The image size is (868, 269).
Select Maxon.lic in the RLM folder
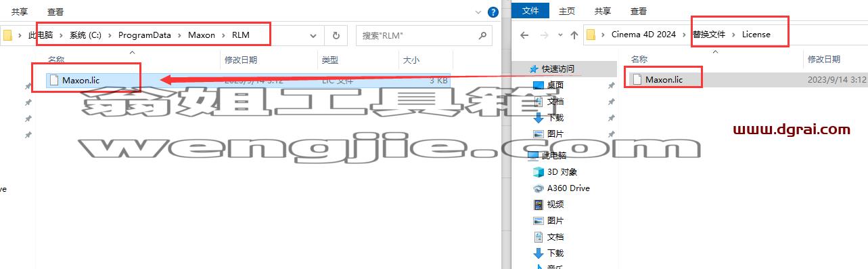click(x=81, y=80)
